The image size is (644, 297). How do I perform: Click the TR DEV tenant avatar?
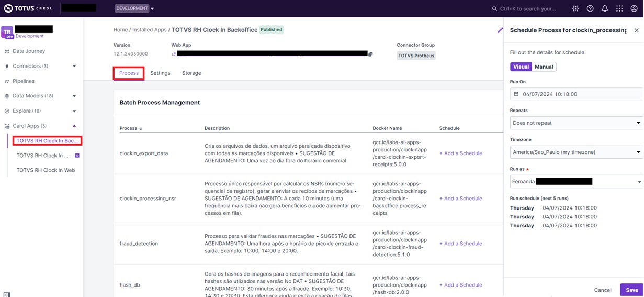coord(7,32)
